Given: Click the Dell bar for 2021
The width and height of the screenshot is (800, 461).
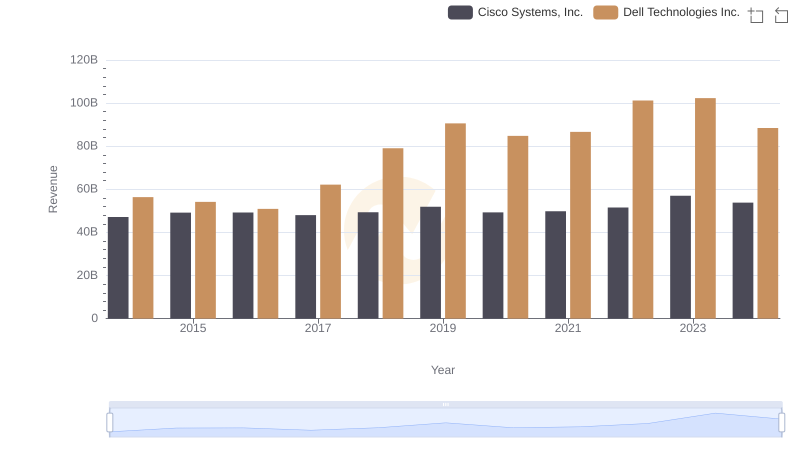Looking at the screenshot, I should (x=580, y=225).
